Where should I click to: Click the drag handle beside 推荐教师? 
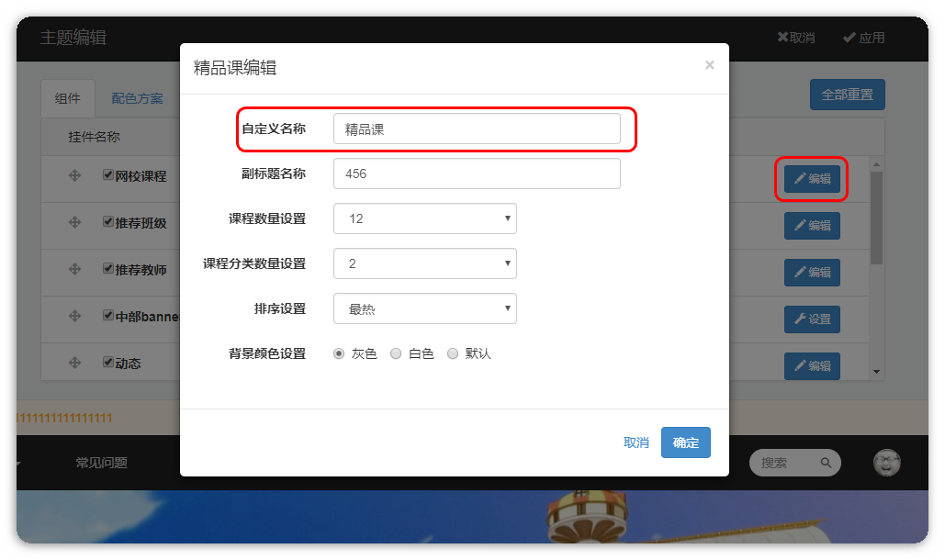pyautogui.click(x=75, y=269)
